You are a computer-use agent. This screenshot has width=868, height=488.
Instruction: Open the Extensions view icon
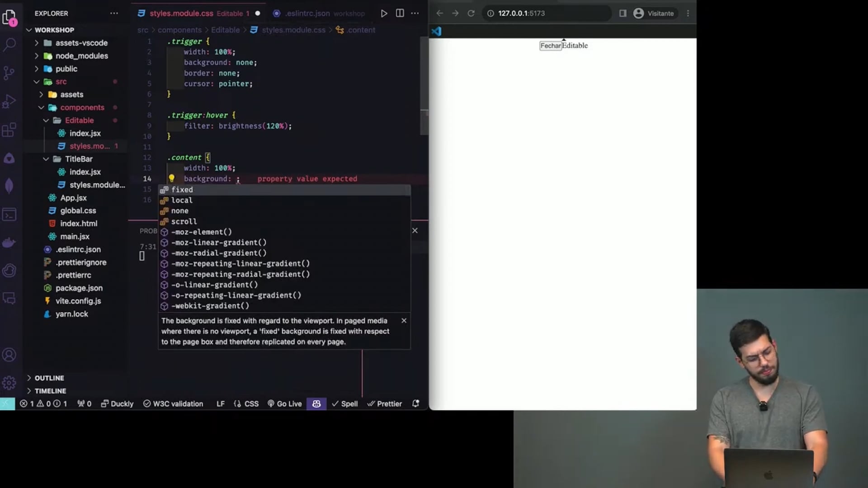tap(9, 130)
